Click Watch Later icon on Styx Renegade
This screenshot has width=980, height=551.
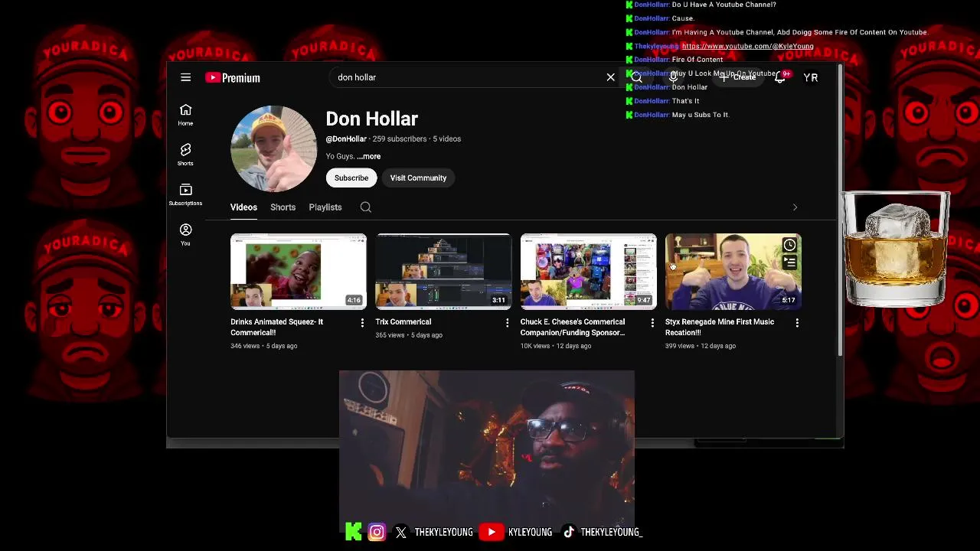tap(789, 245)
